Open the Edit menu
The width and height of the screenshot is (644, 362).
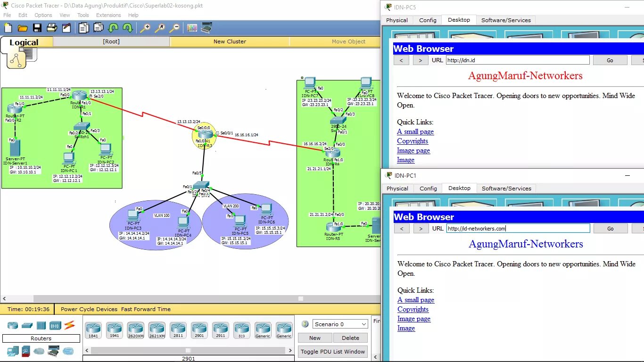[23, 15]
